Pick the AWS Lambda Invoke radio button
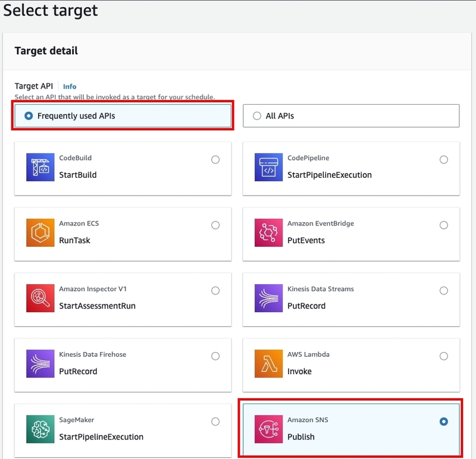The image size is (476, 459). (444, 356)
